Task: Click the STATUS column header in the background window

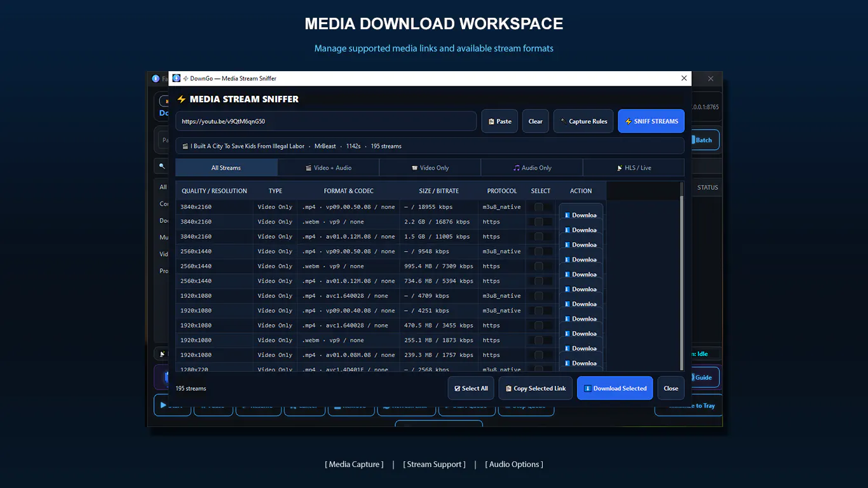Action: click(x=707, y=187)
